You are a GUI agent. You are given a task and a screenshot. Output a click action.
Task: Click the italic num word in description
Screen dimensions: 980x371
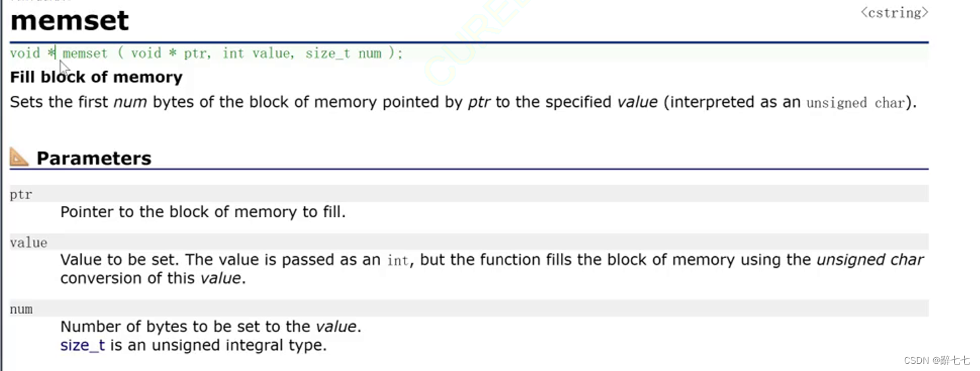131,102
